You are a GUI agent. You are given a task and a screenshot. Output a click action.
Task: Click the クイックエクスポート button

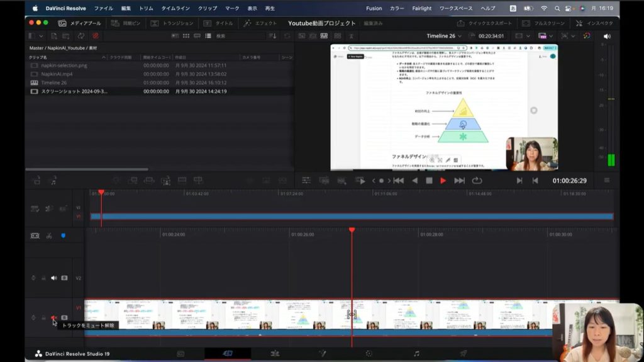point(489,23)
